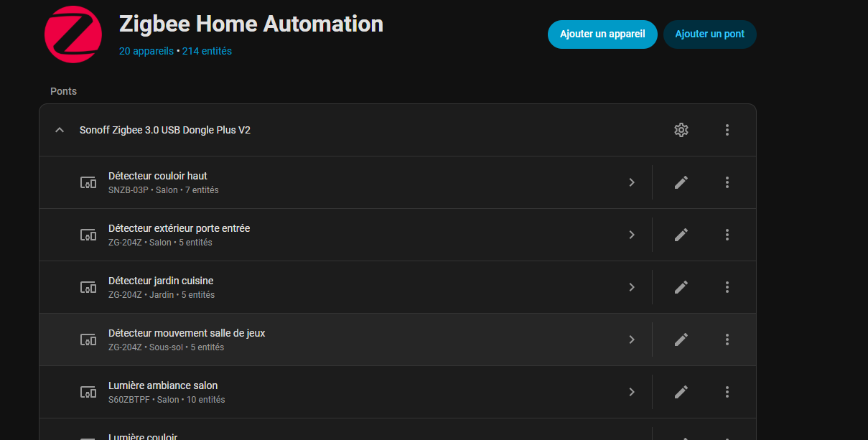The width and height of the screenshot is (868, 440).
Task: Expand Détecteur couloir haut chevron arrow
Action: coord(632,182)
